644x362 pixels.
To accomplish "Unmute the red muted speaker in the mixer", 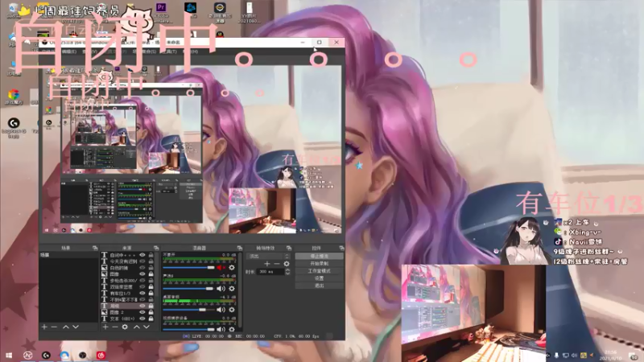I will (221, 268).
